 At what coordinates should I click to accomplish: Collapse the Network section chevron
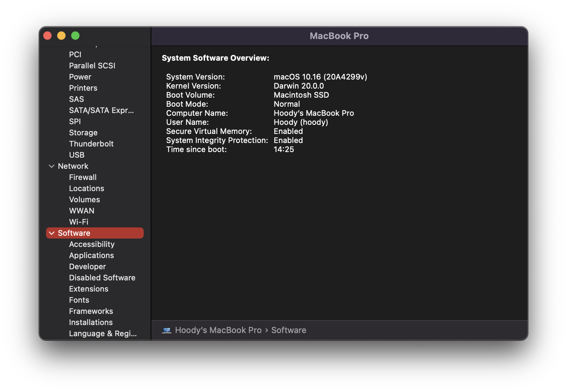tap(52, 166)
